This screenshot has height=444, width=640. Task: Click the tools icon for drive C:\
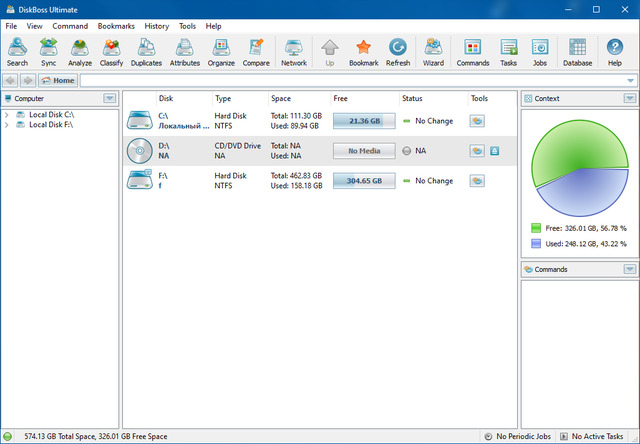point(478,120)
